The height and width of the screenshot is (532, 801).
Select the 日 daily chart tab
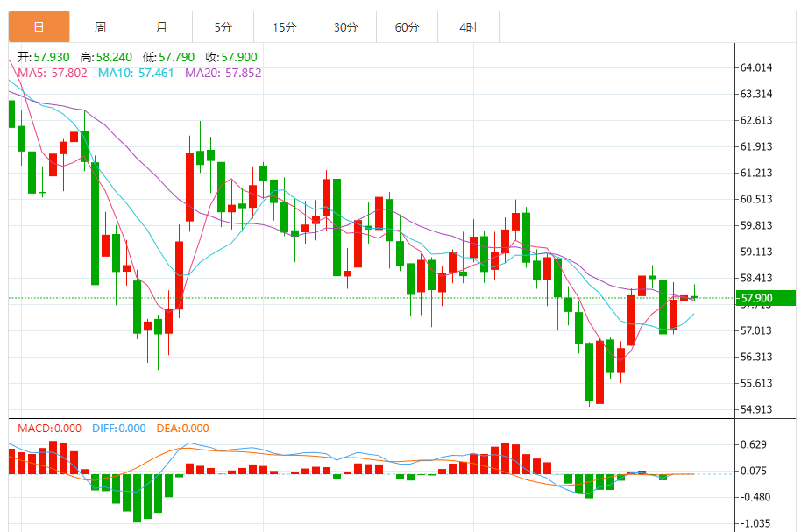click(39, 27)
